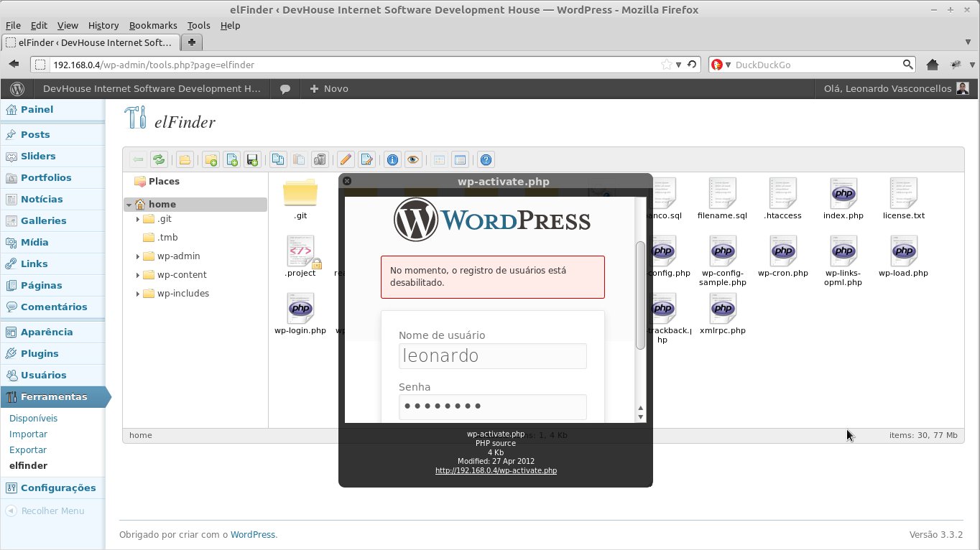
Task: Open the Firefox Tools menu
Action: click(x=199, y=25)
